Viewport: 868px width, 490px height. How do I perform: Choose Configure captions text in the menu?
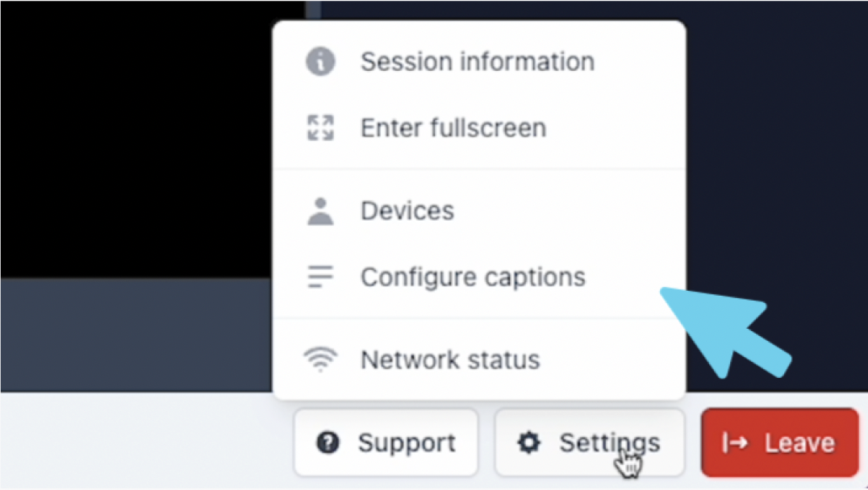pos(473,277)
